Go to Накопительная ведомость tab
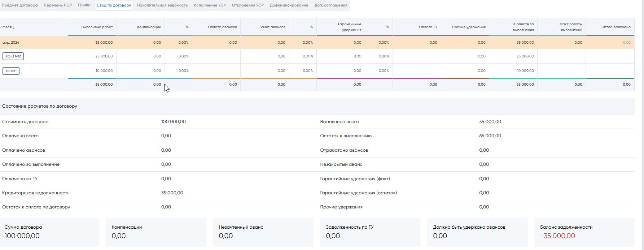This screenshot has height=250, width=644. [x=162, y=5]
